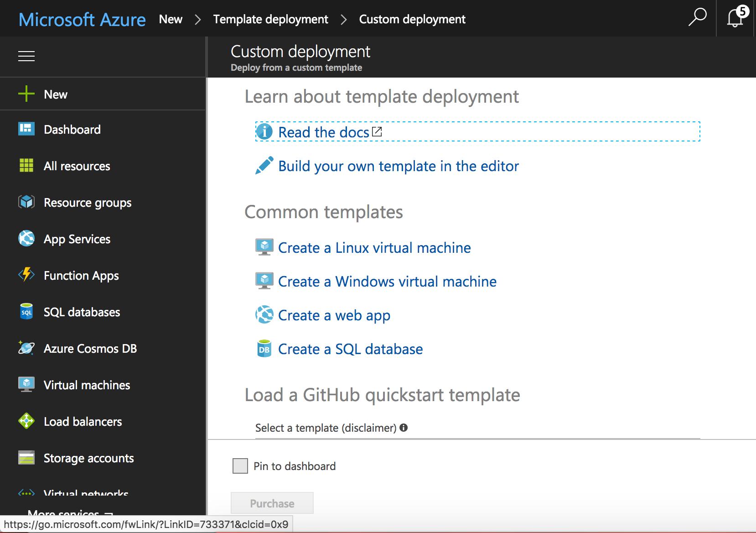Click the Function Apps lightning icon

click(26, 275)
